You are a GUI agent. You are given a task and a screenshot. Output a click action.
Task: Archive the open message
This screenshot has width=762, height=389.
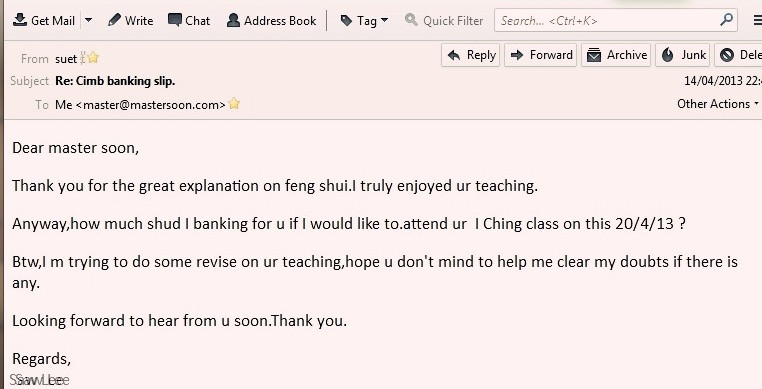click(x=616, y=55)
